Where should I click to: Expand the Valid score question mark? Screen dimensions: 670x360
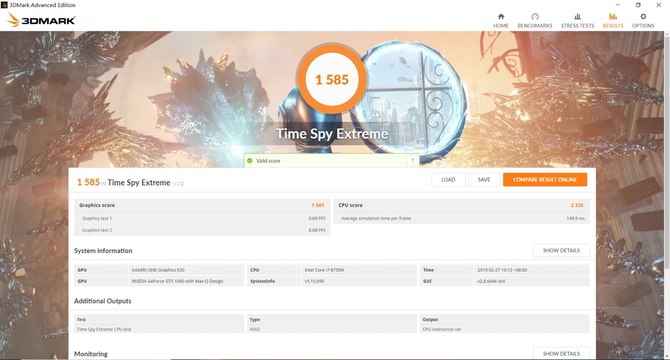pos(412,161)
